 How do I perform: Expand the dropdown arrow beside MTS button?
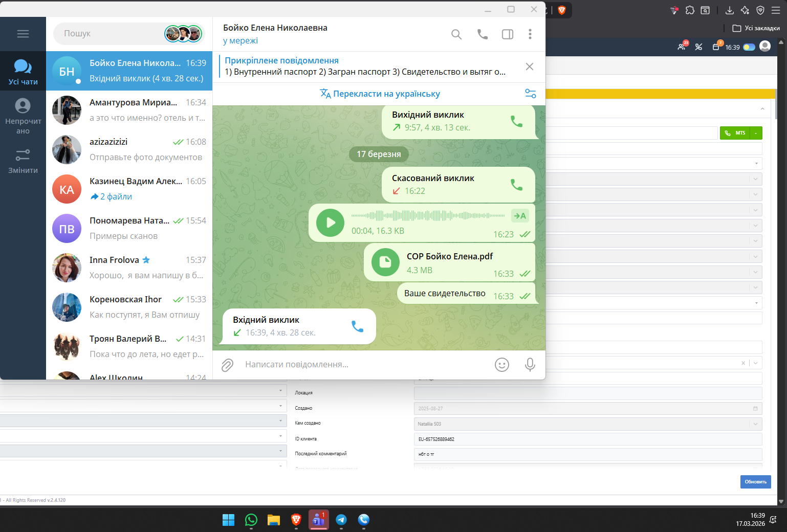[x=756, y=133]
